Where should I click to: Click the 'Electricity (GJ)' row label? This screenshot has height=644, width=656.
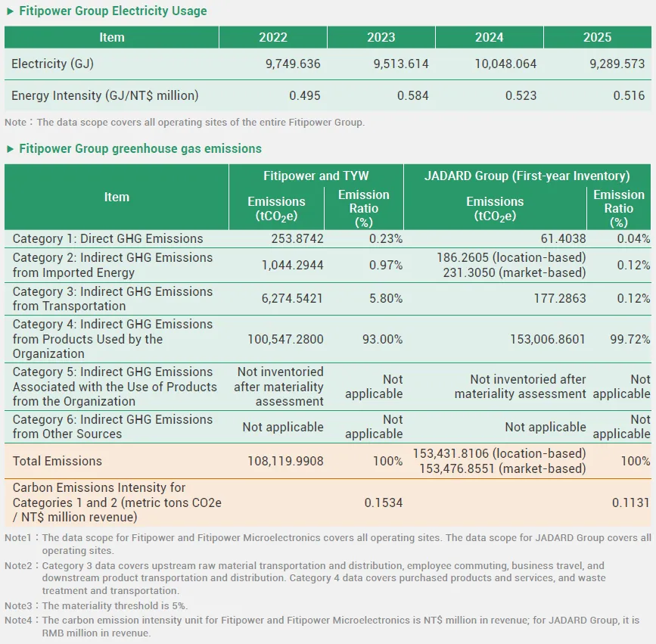coord(52,64)
